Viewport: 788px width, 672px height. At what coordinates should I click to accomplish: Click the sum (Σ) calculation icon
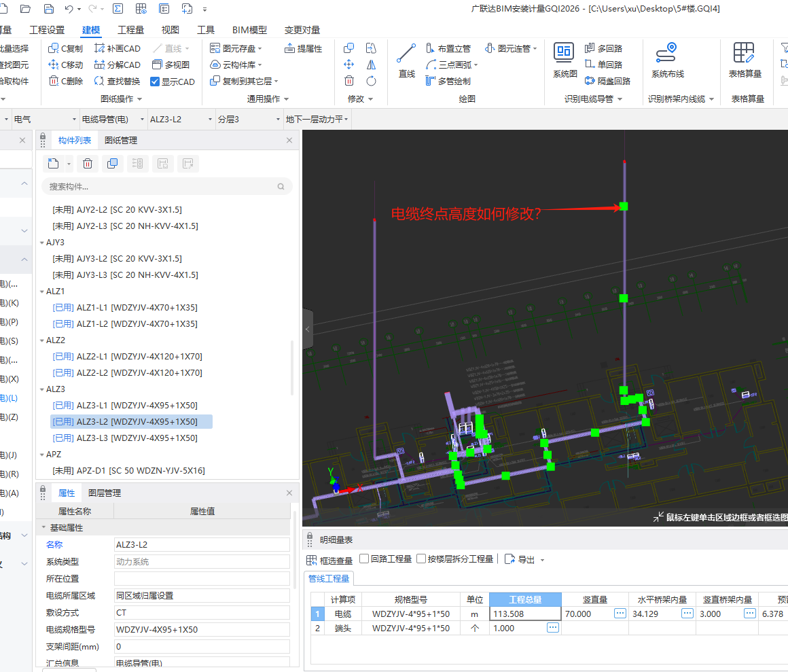tap(118, 9)
